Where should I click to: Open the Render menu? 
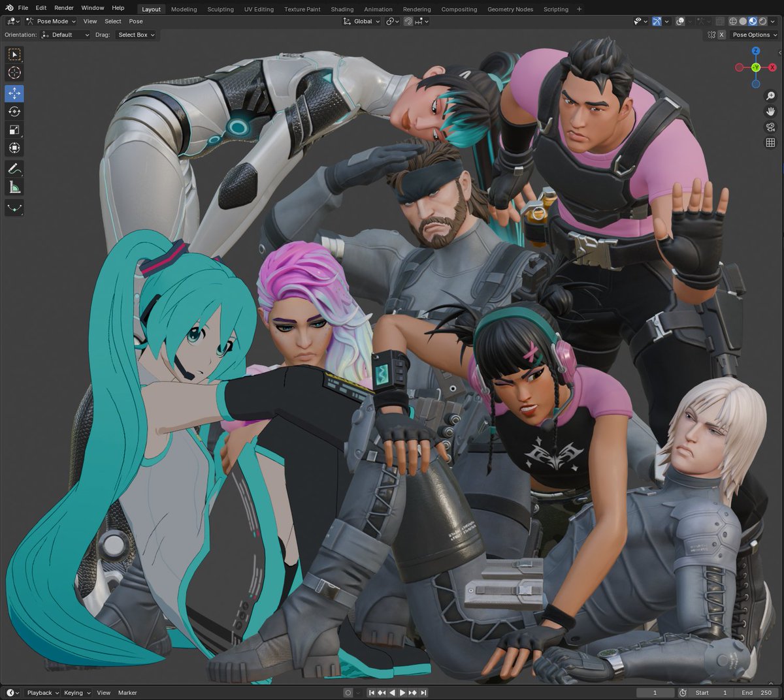[64, 8]
